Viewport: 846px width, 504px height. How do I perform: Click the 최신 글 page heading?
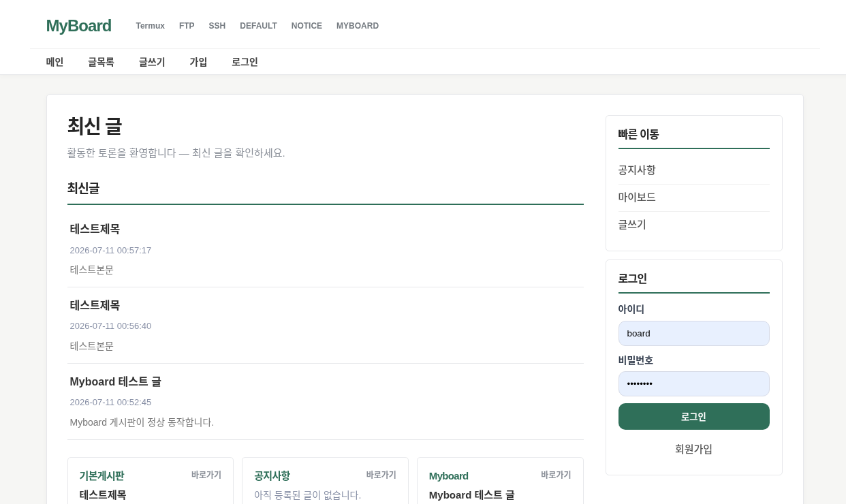95,126
